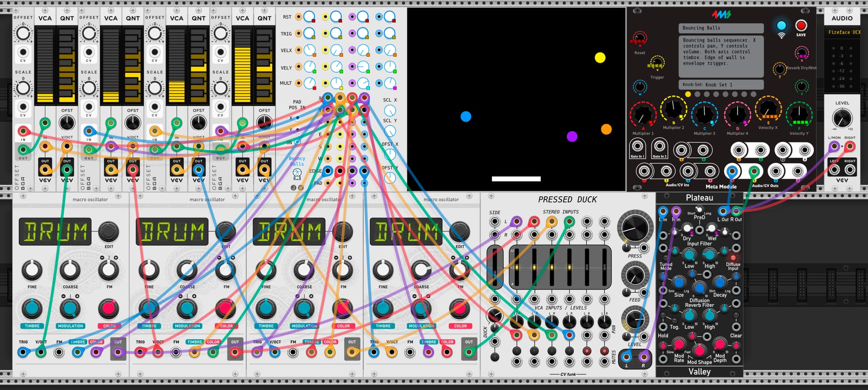Click the Pressed Duck SIDE fader
The image size is (868, 390).
click(495, 267)
